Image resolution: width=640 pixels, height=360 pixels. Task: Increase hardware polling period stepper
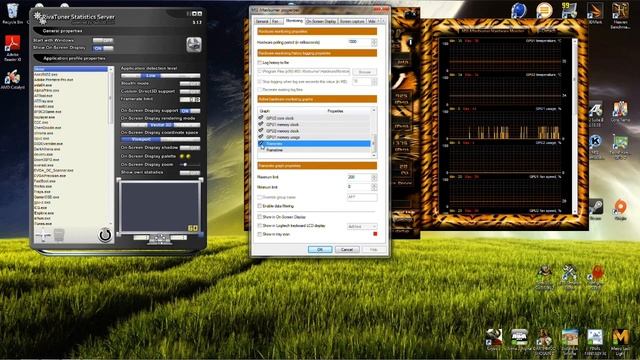(x=374, y=40)
